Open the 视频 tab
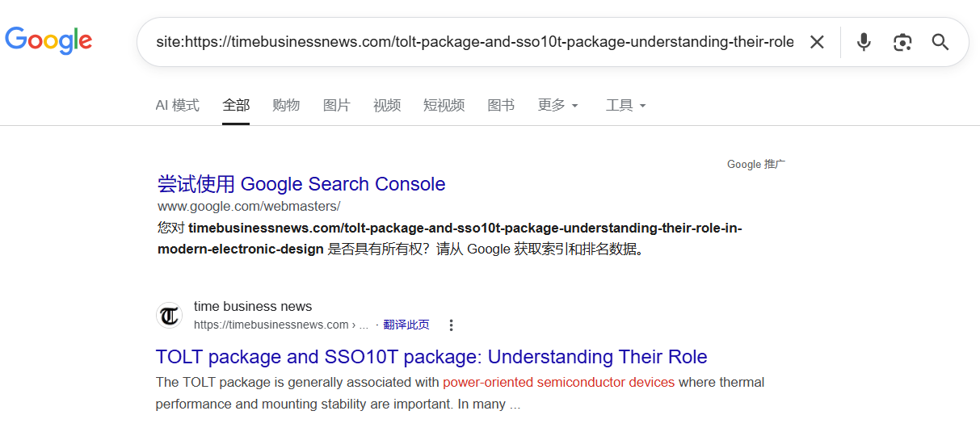The width and height of the screenshot is (980, 436). (x=387, y=106)
